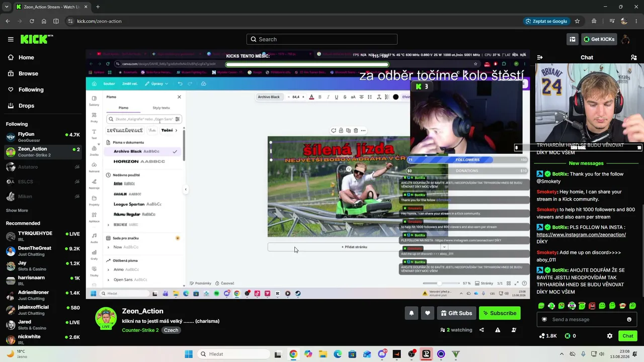Screen dimensions: 644x362
Task: Open Canva Audio sidebar icon
Action: tap(94, 237)
